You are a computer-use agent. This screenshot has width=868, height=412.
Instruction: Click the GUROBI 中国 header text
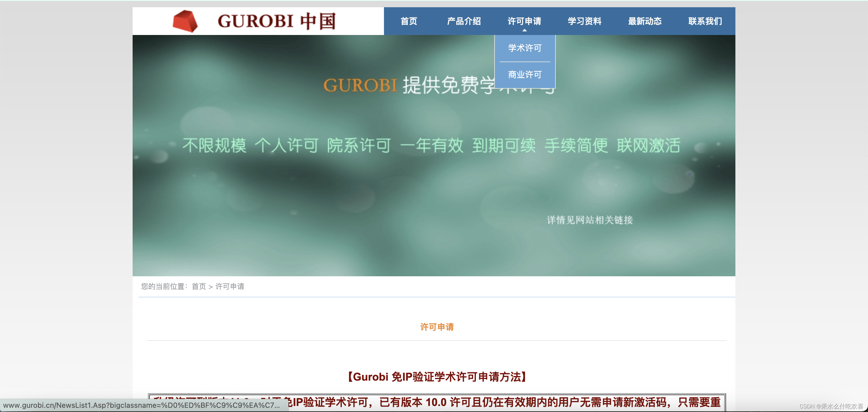pyautogui.click(x=276, y=21)
